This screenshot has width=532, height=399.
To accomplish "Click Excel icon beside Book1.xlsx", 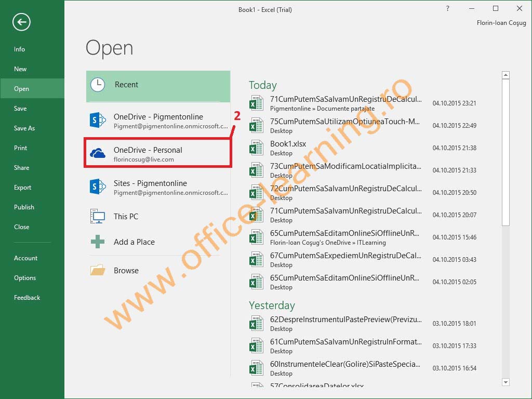I will click(x=256, y=148).
